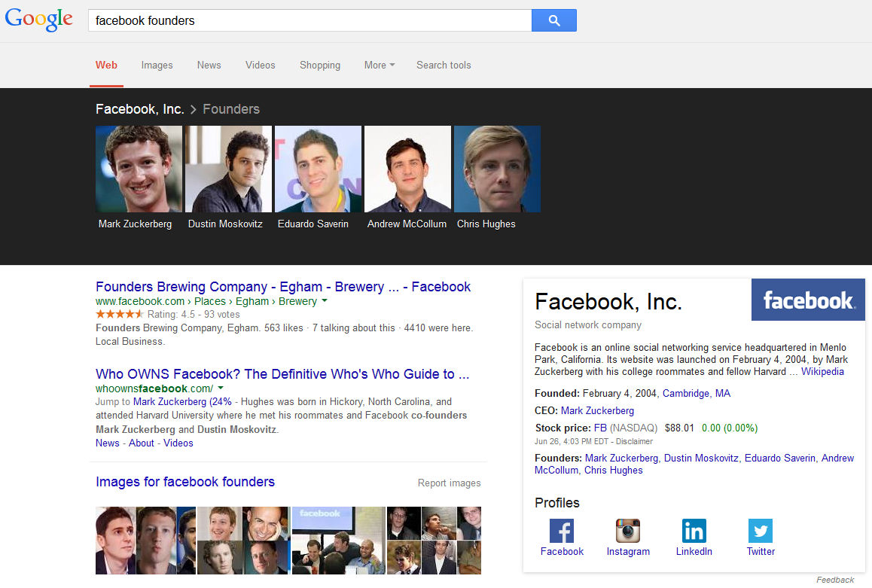Click the Report images link
This screenshot has height=588, width=872.
[x=449, y=483]
